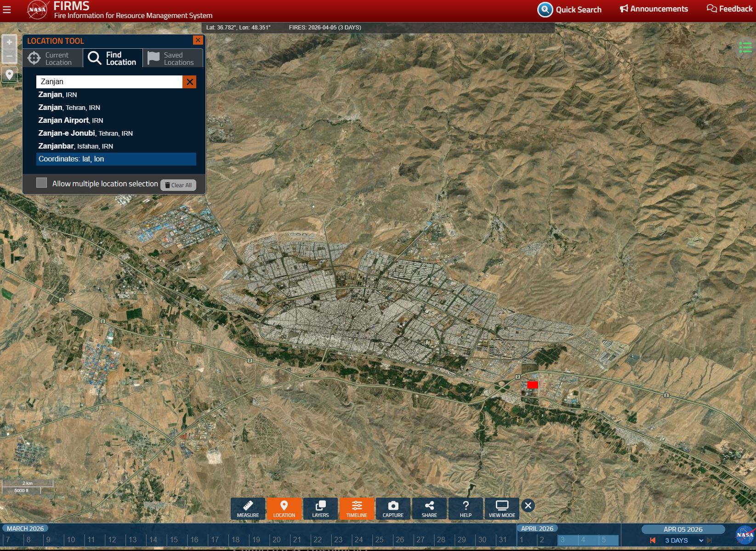Focus the location search field containing Zanjan
The height and width of the screenshot is (551, 756).
tap(109, 82)
